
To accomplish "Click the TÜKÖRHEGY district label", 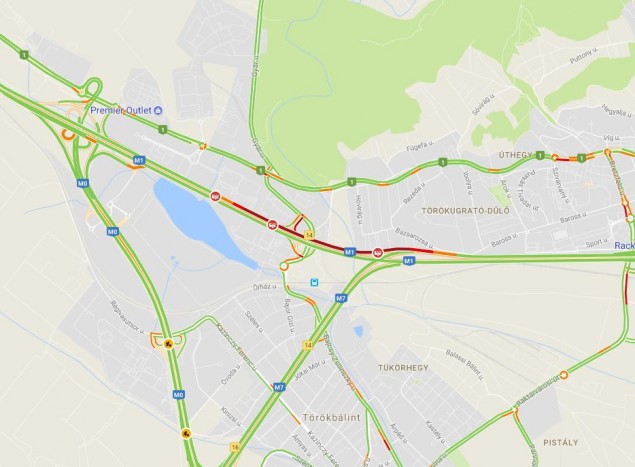I will coord(403,368).
